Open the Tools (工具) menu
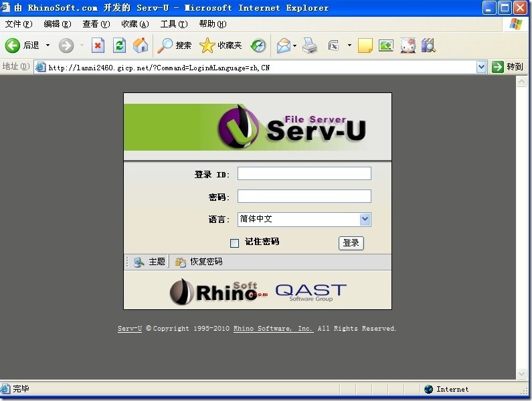Image resolution: width=532 pixels, height=401 pixels. tap(174, 24)
